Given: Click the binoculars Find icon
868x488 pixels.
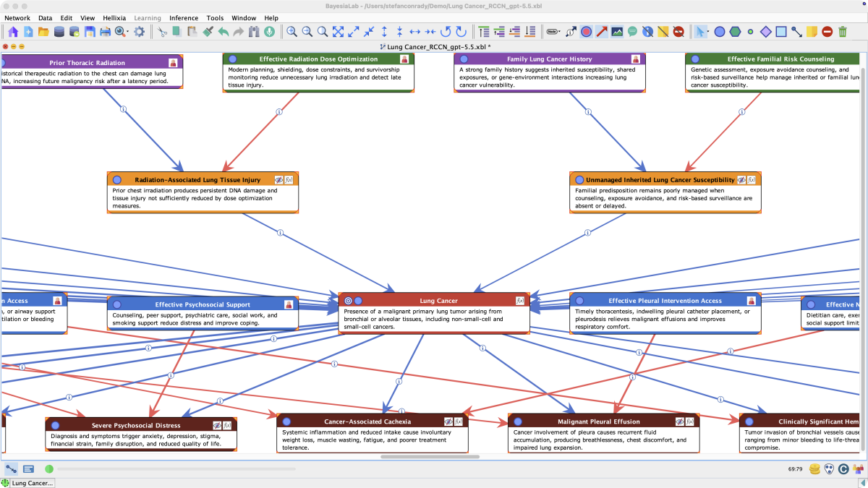Looking at the screenshot, I should click(254, 32).
